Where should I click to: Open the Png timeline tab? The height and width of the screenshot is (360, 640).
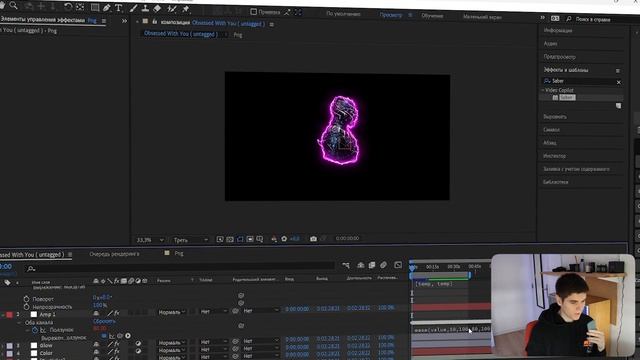click(x=179, y=253)
